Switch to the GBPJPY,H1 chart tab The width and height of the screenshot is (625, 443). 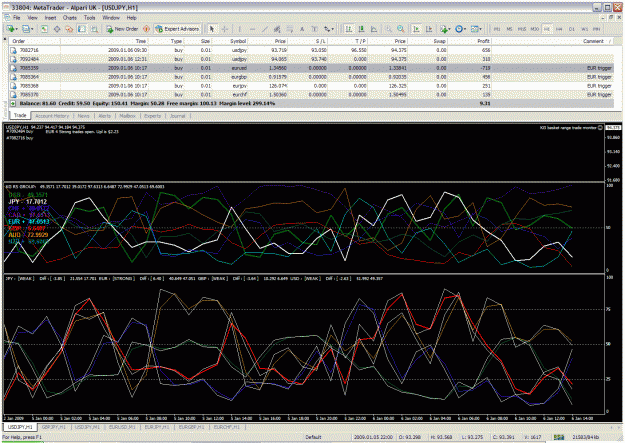pyautogui.click(x=54, y=427)
